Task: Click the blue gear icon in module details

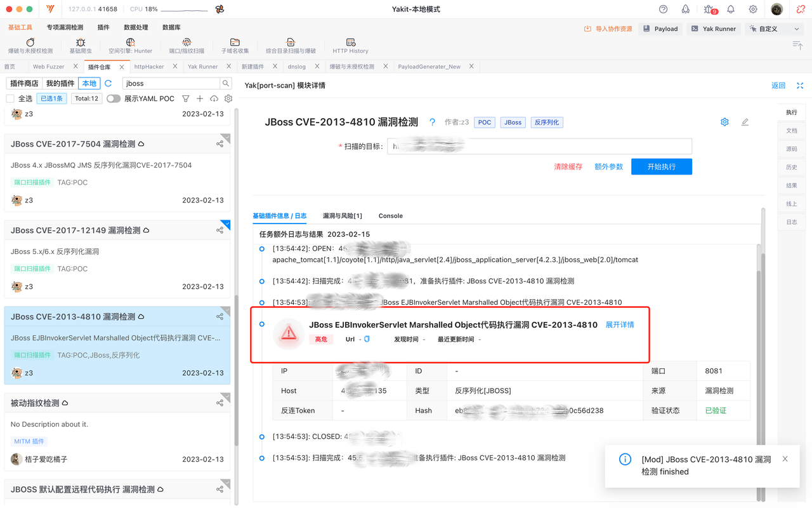Action: point(724,122)
